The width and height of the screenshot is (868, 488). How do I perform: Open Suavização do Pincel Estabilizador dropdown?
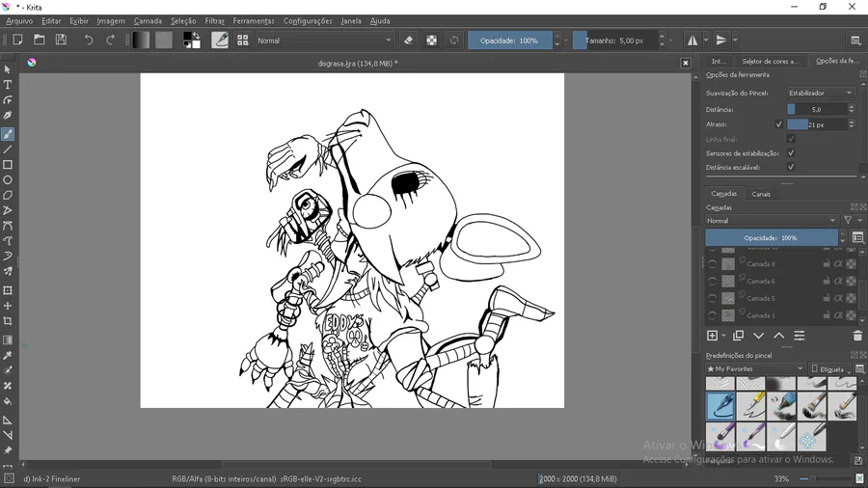point(821,93)
